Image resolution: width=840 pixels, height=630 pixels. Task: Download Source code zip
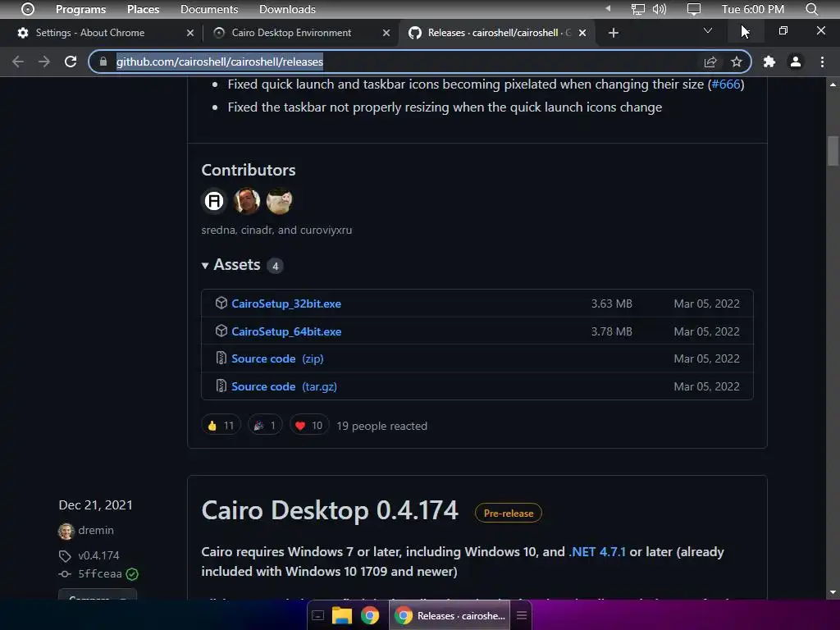pos(277,359)
